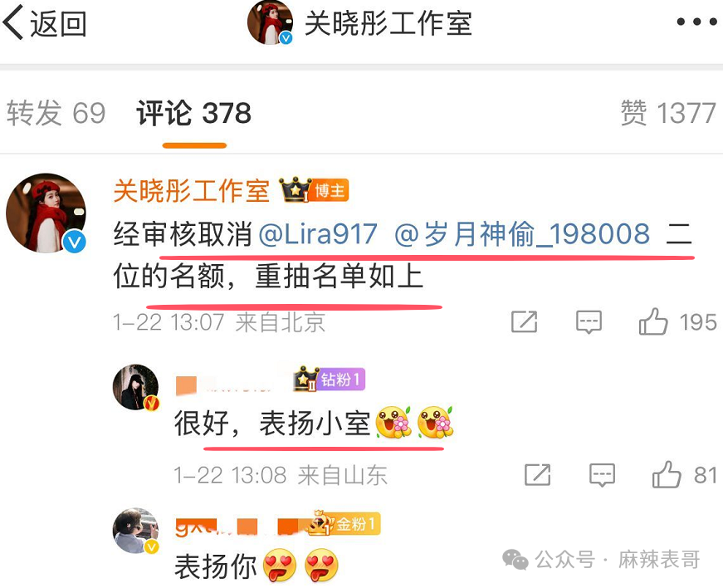Open the 钻粉1 commenter's avatar

pos(135,387)
